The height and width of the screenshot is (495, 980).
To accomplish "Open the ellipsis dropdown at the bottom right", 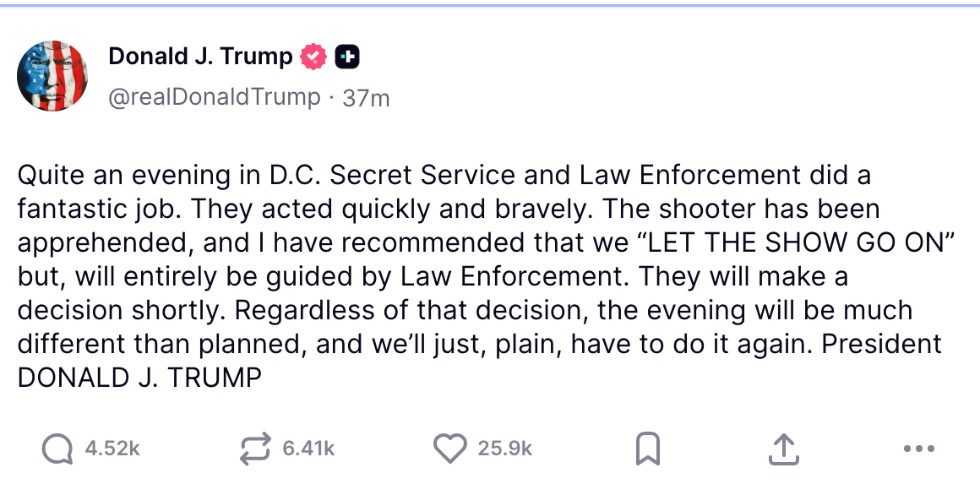I will pyautogui.click(x=919, y=449).
